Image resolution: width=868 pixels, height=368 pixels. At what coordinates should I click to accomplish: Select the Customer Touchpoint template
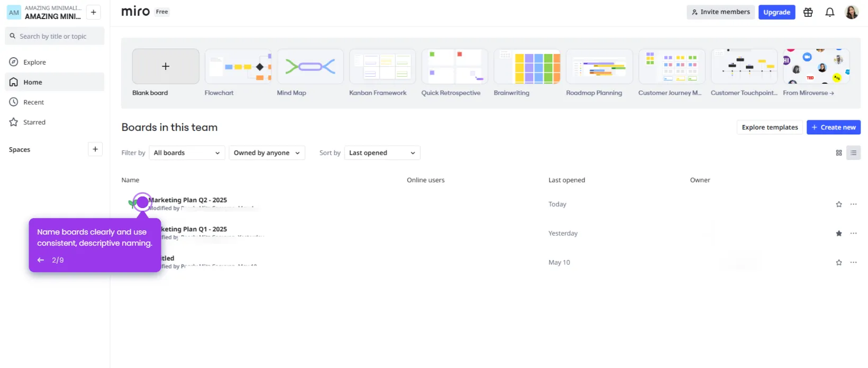tap(744, 66)
